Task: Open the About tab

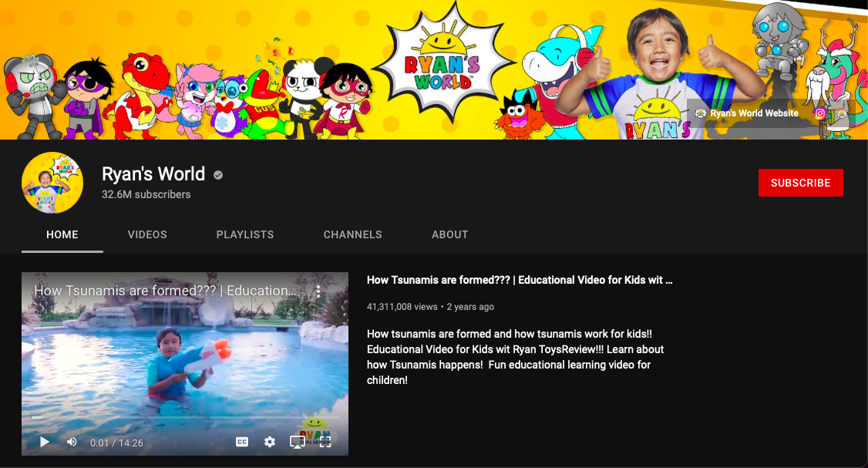Action: (x=449, y=235)
